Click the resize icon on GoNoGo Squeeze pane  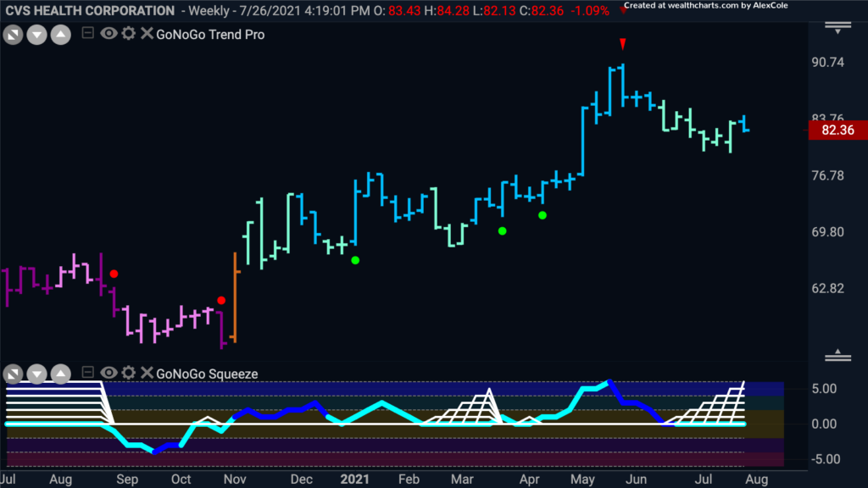coord(13,374)
